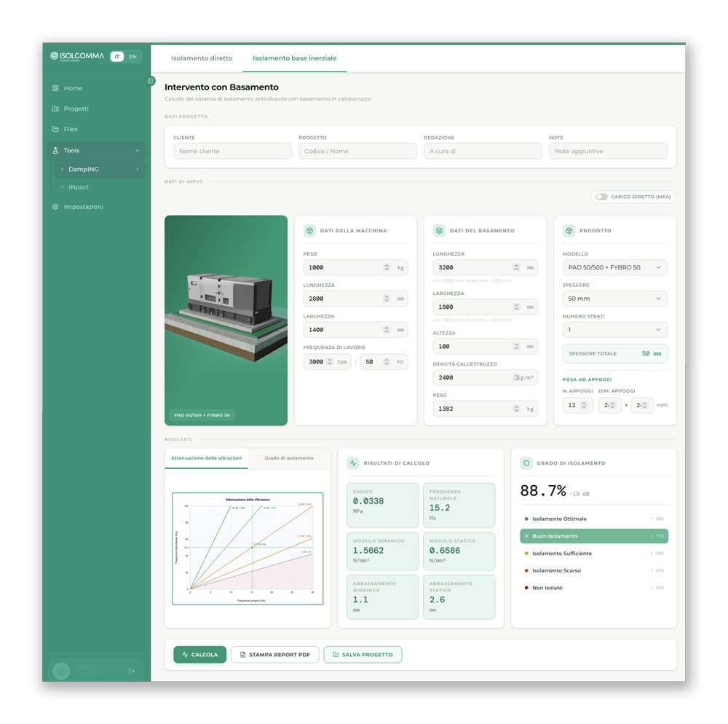The image size is (728, 724).
Task: Click the Dati del basamento layers icon
Action: coord(439,231)
